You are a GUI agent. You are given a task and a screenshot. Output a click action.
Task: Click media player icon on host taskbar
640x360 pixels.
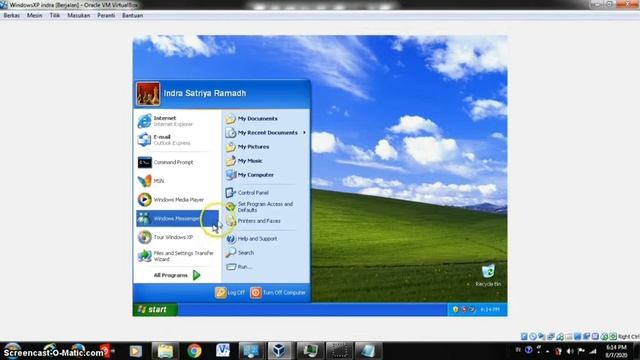[x=136, y=351]
